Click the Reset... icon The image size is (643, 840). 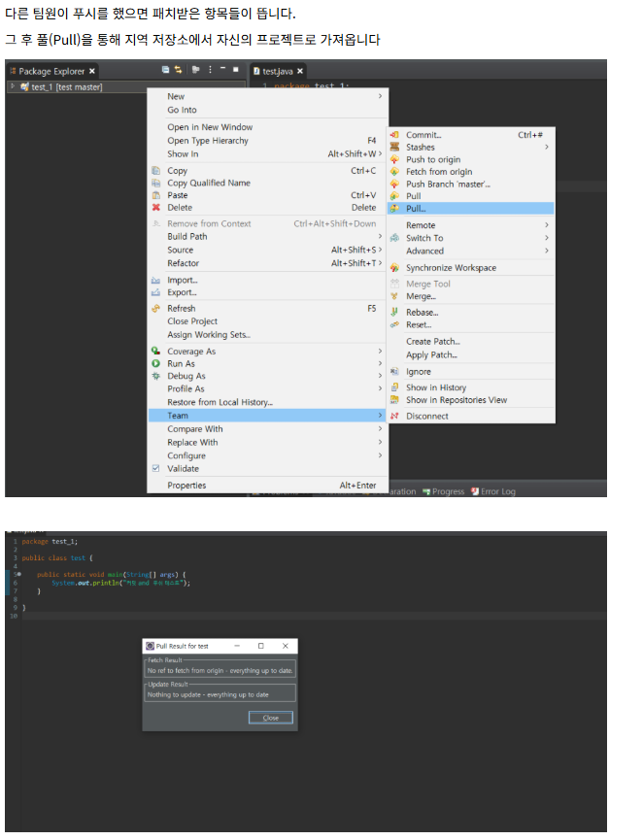point(395,324)
